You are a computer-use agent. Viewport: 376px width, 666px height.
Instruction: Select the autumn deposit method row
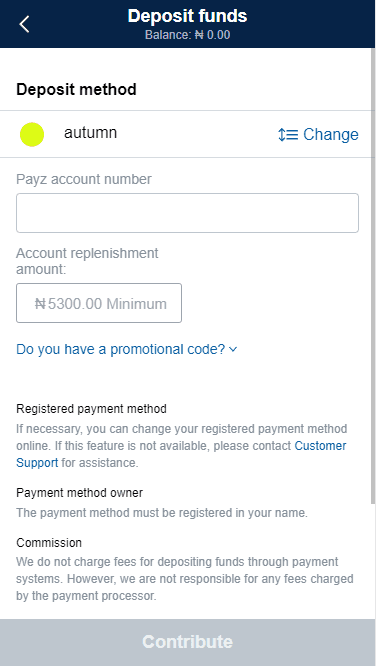185,134
